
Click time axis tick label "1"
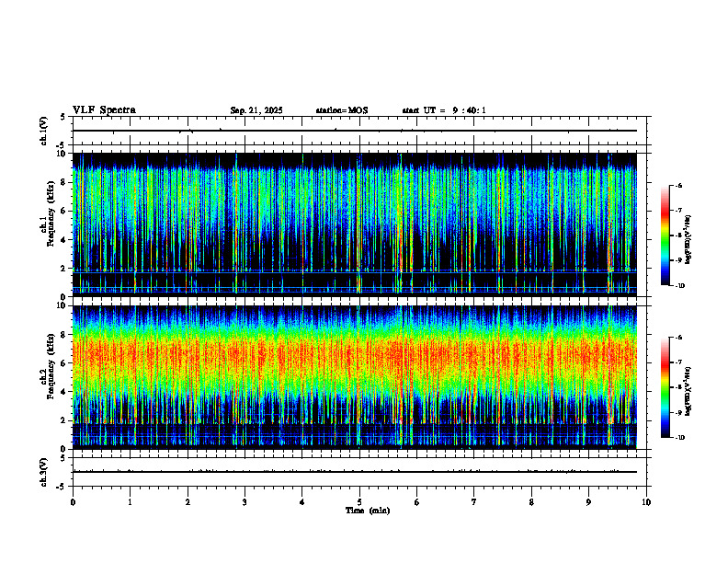130,502
